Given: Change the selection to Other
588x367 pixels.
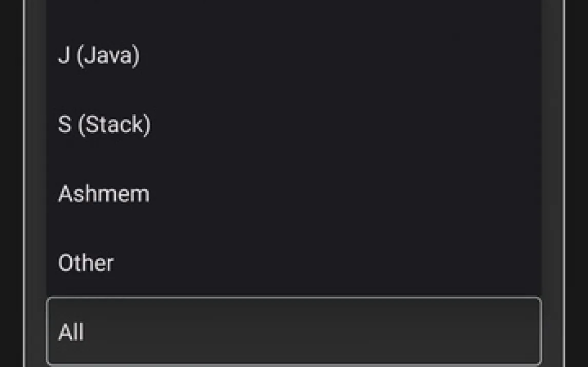Looking at the screenshot, I should 86,263.
